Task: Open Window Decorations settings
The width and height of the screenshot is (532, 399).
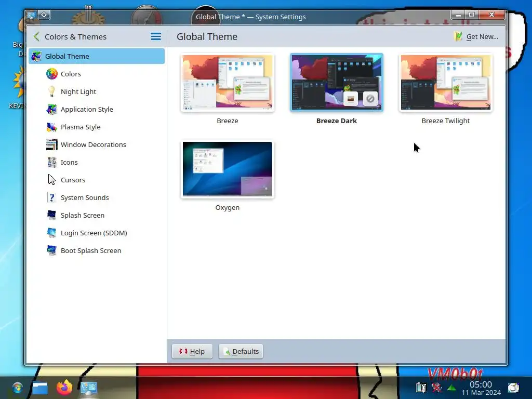Action: tap(96, 144)
